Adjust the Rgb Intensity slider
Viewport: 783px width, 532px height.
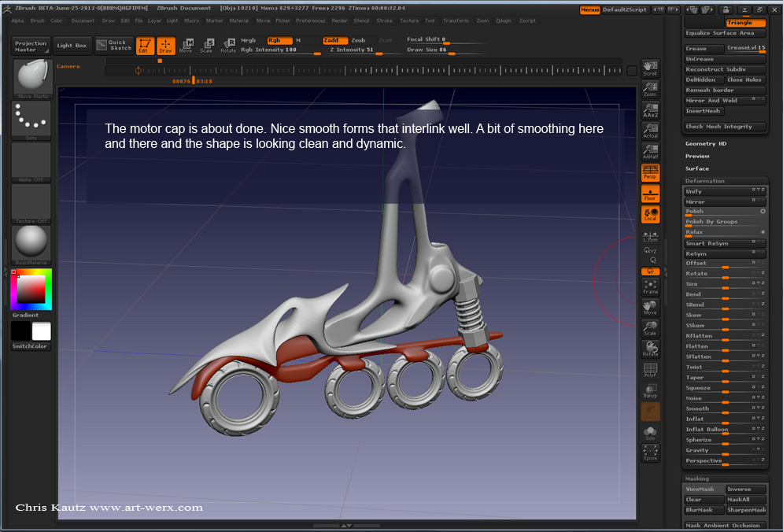click(x=281, y=50)
